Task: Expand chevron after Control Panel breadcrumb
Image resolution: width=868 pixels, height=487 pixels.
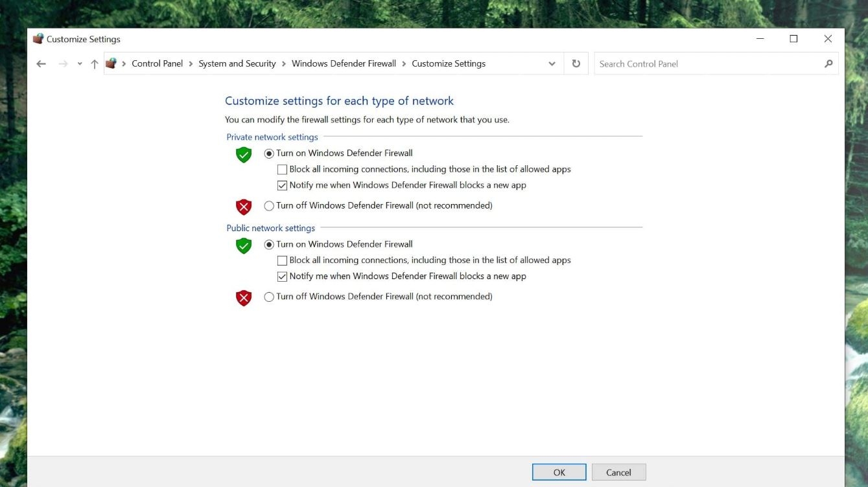Action: point(191,63)
